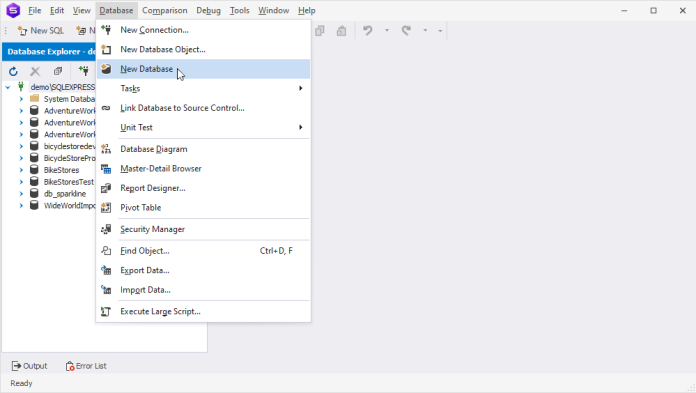Click the New Database menu icon
The width and height of the screenshot is (696, 393).
click(106, 69)
